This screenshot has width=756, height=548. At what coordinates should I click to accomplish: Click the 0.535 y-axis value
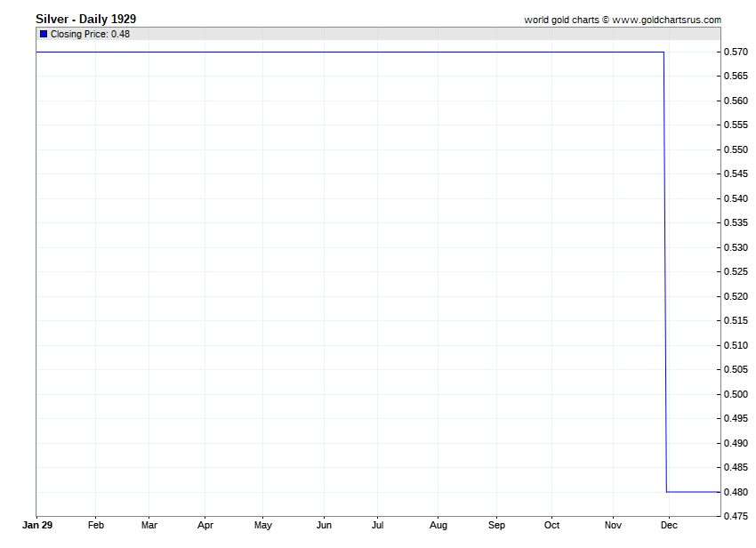coord(736,222)
